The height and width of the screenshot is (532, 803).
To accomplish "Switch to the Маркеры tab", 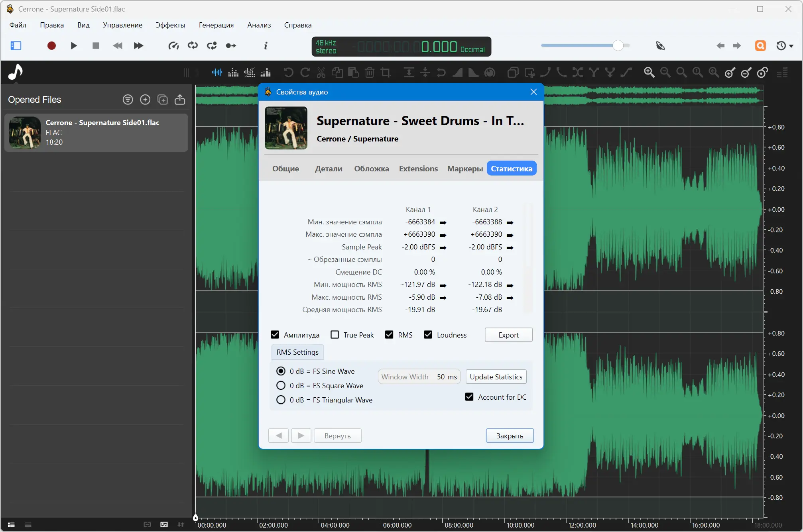I will tap(465, 169).
